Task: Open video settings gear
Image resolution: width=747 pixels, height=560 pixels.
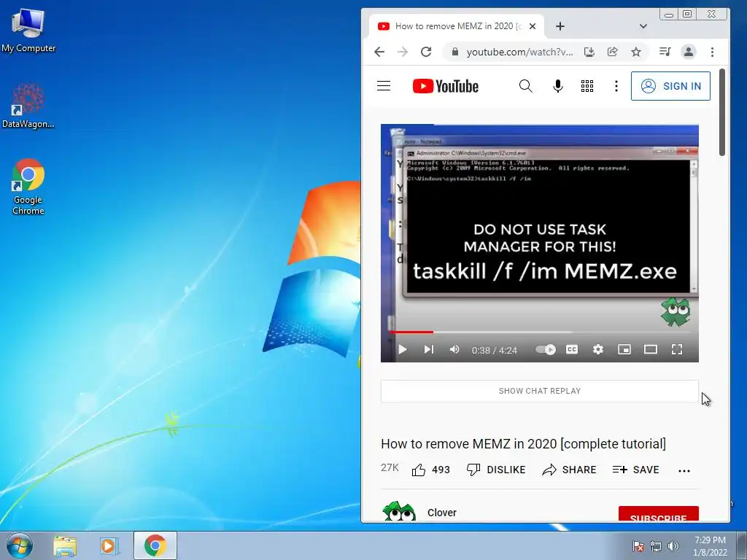Action: coord(598,350)
